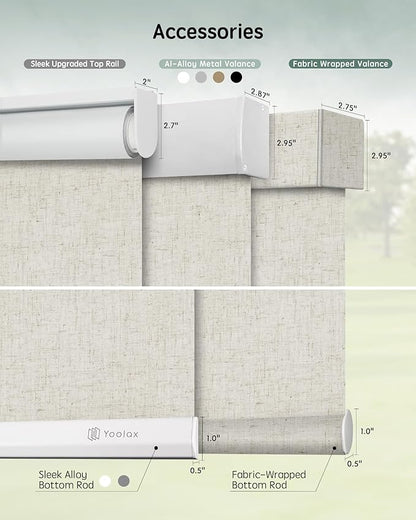Click the 2.95" label beside the metal valance
Viewport: 416px width, 520px height.
point(286,143)
